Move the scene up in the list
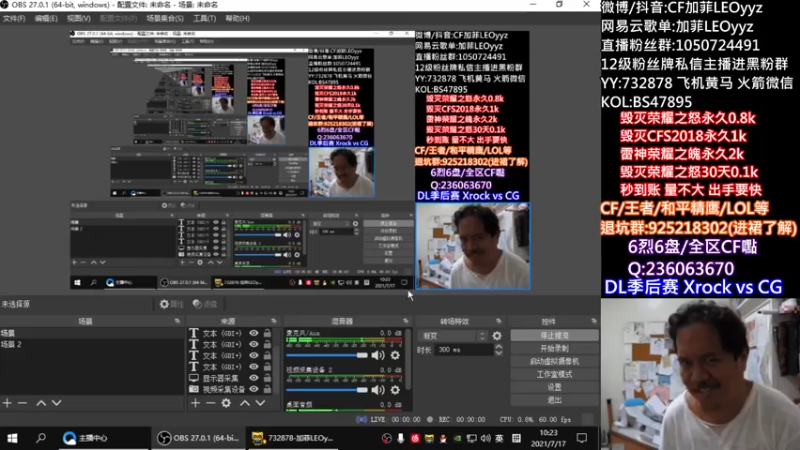Screen dimensions: 800x450 [x=41, y=403]
